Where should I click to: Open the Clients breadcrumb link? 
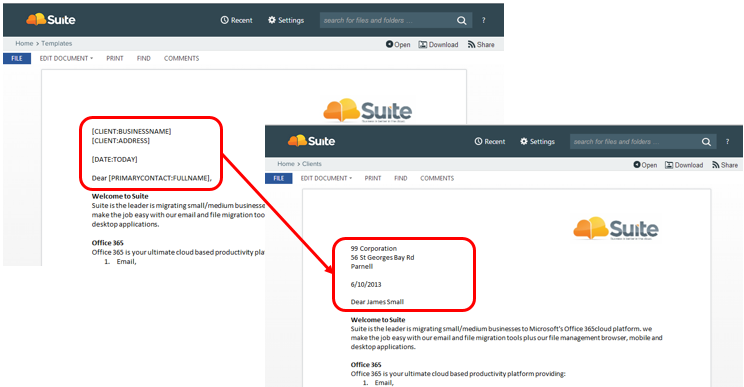[x=312, y=164]
